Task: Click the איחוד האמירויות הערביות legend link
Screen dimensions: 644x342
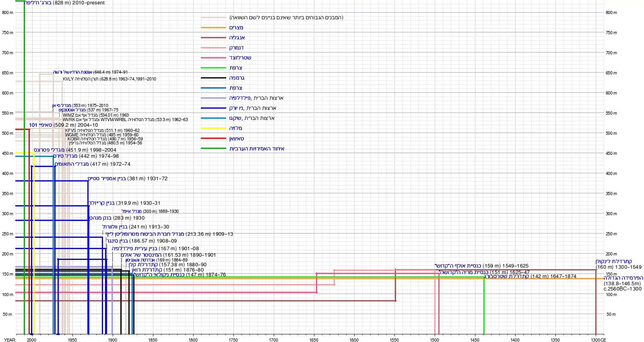Action: [x=257, y=148]
